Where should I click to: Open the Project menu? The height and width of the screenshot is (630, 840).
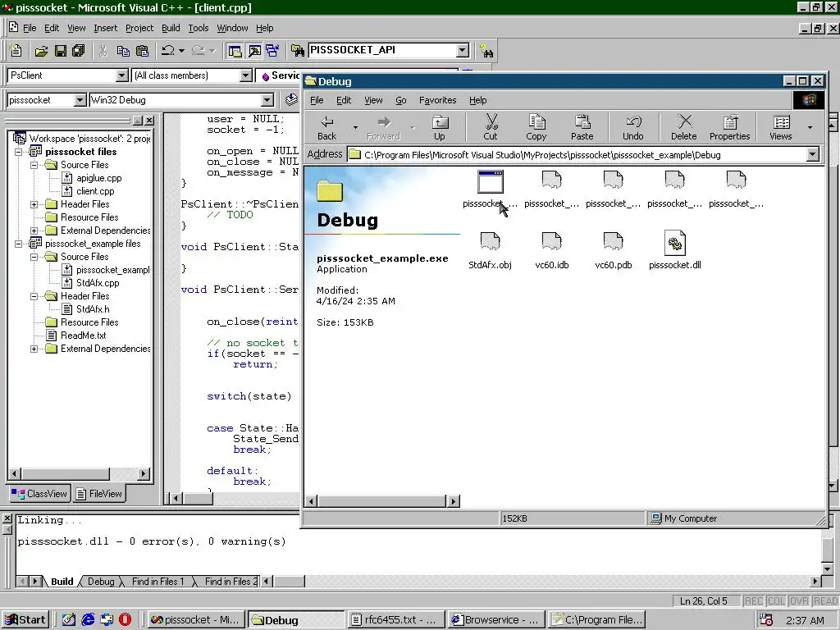point(139,28)
